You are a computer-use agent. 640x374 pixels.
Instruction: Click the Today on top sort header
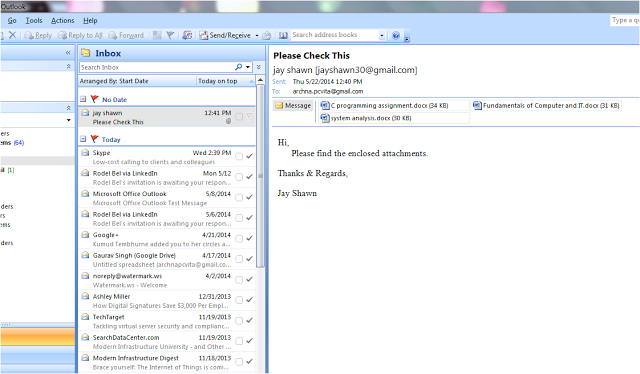225,81
